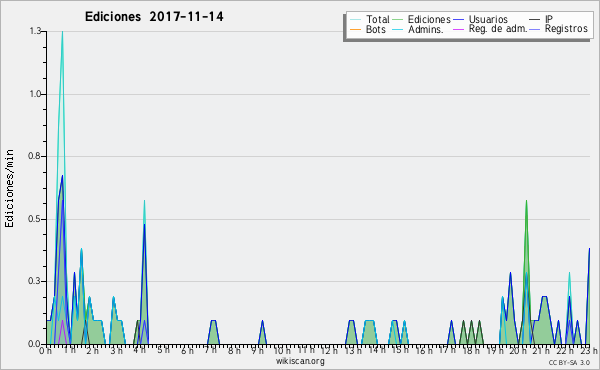The image size is (600, 370).
Task: Click the 0.5 value on y-axis
Action: click(35, 219)
